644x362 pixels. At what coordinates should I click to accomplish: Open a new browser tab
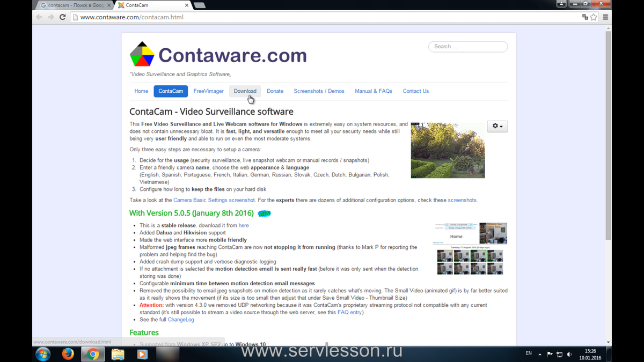click(199, 5)
